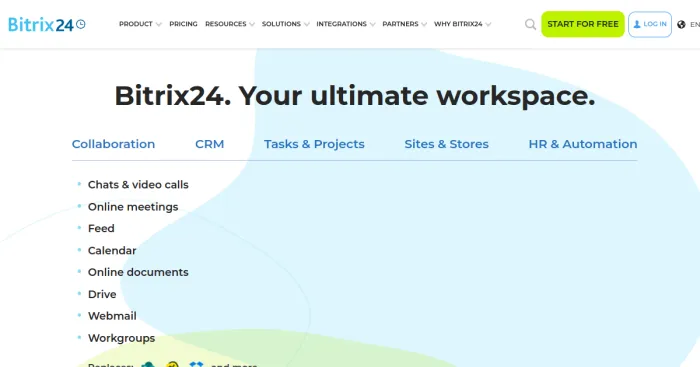Click the search magnifier icon
Viewport: 700px width, 367px height.
[x=530, y=24]
